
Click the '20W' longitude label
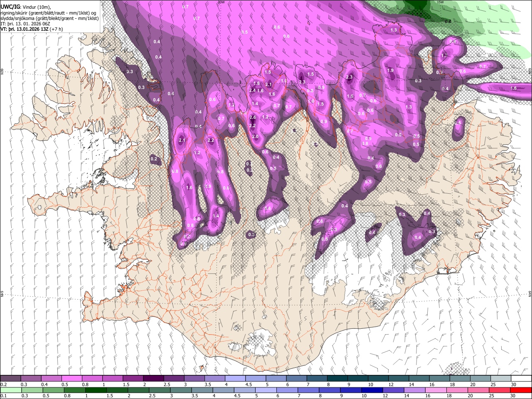221,2
